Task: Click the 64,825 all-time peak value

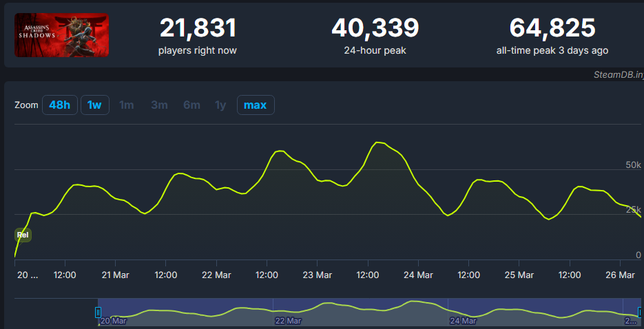Action: pyautogui.click(x=552, y=28)
